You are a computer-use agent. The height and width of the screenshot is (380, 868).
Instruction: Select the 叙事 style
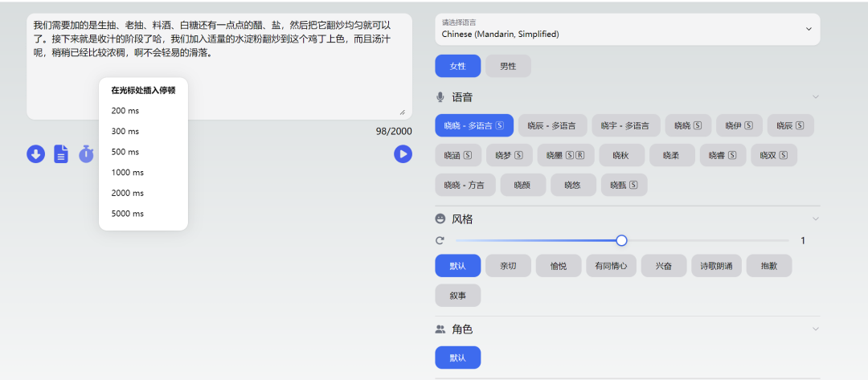(x=458, y=296)
